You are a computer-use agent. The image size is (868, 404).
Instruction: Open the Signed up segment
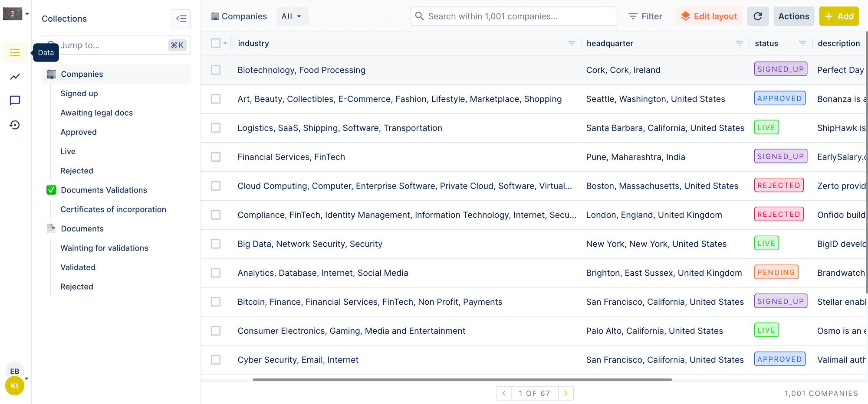pyautogui.click(x=79, y=93)
